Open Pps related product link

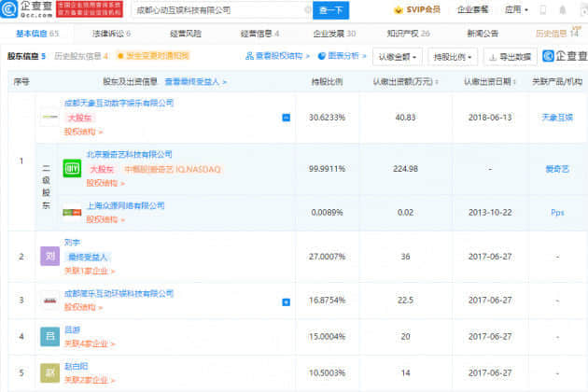pyautogui.click(x=557, y=213)
